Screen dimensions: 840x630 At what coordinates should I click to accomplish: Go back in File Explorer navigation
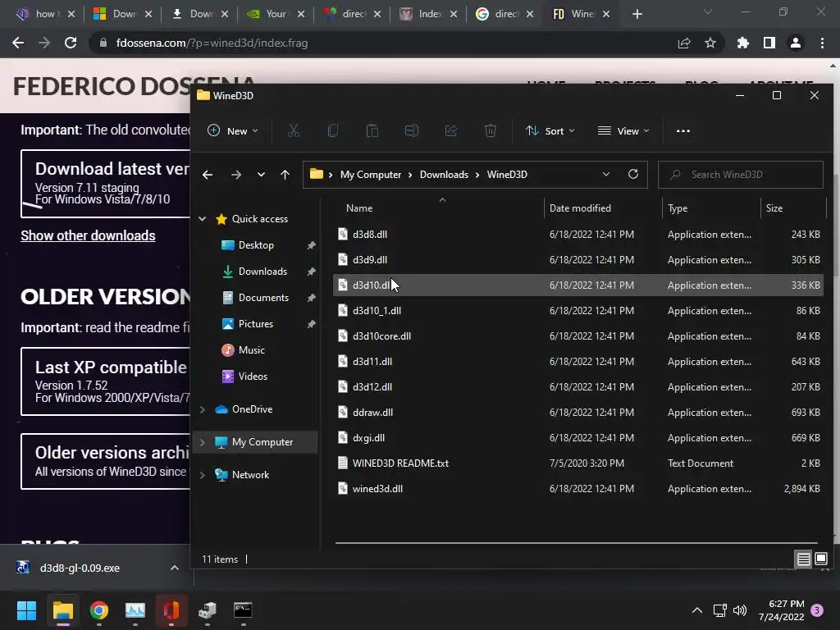coord(208,175)
